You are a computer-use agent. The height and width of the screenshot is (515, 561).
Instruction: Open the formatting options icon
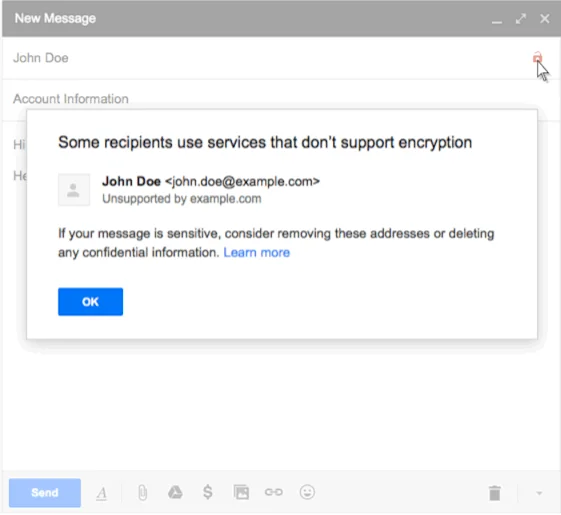(102, 493)
